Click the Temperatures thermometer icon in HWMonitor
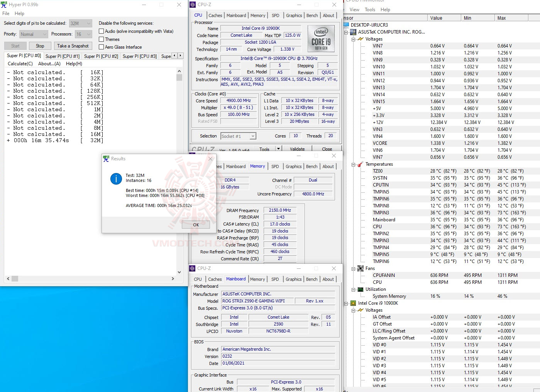 pos(360,164)
